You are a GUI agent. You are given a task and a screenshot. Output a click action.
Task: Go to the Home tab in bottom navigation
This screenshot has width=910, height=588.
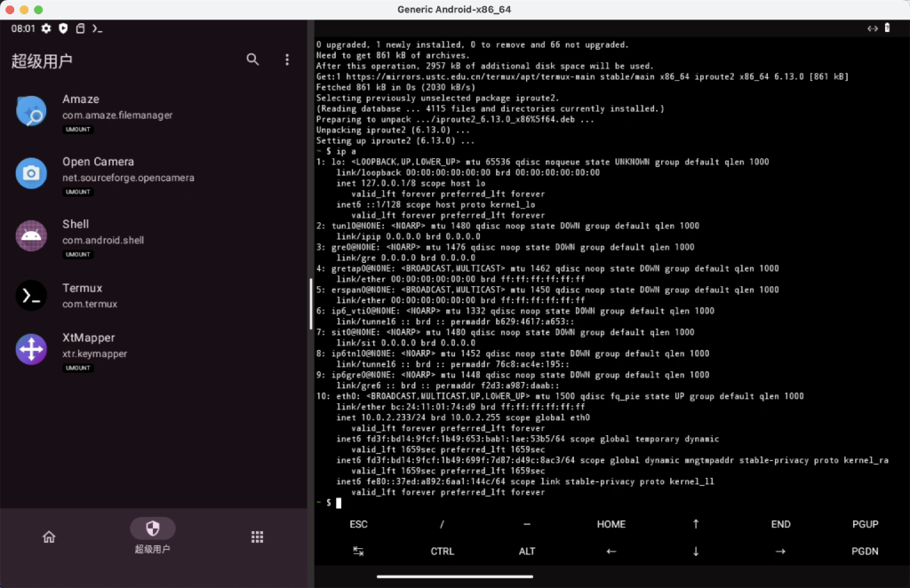[x=49, y=536]
